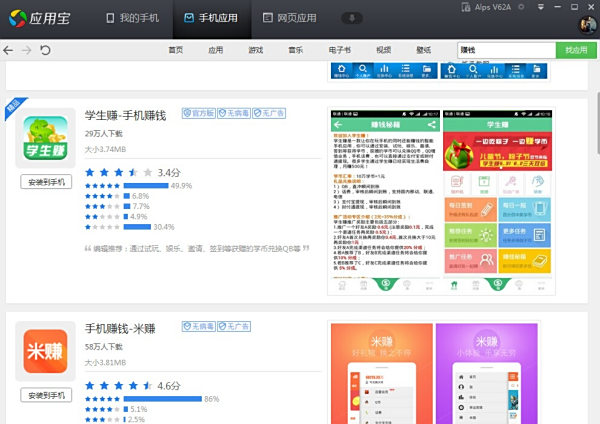This screenshot has width=600, height=424.
Task: Click the 官方版 badge on 学生赚
Action: point(199,113)
